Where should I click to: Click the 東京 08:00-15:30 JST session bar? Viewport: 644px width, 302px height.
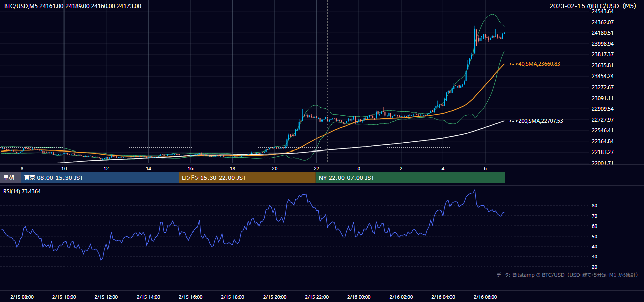click(100, 178)
